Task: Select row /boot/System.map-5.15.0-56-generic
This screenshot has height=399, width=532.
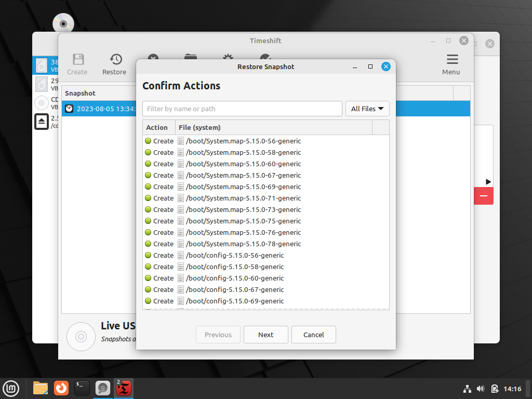Action: (265, 141)
